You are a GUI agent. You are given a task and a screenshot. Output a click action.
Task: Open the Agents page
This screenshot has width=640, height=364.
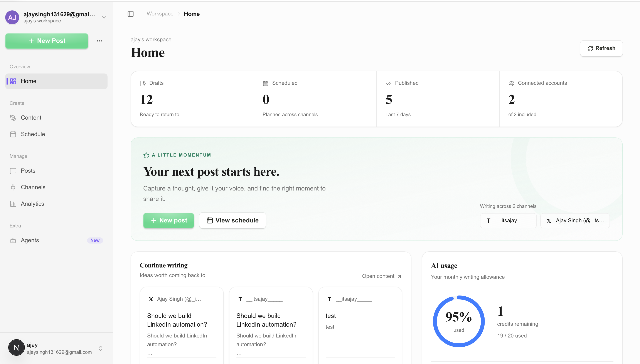56,240
